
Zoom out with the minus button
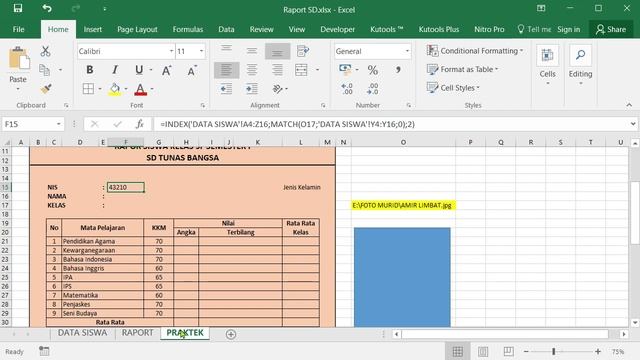tap(526, 351)
